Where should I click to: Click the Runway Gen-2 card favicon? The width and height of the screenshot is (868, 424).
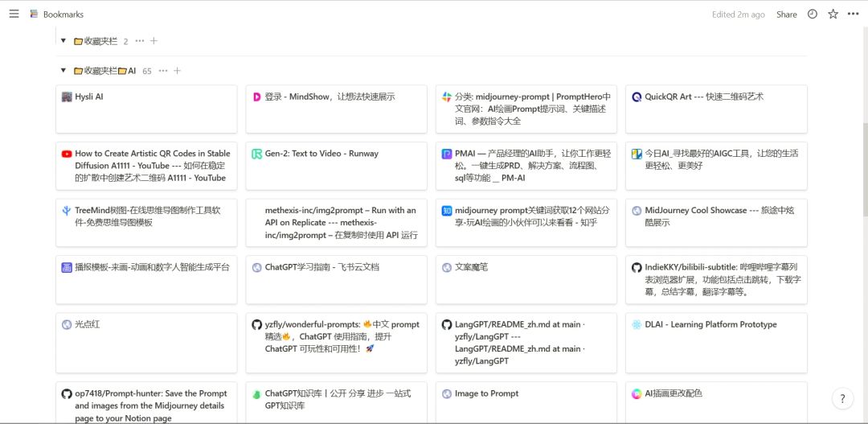[x=256, y=154]
